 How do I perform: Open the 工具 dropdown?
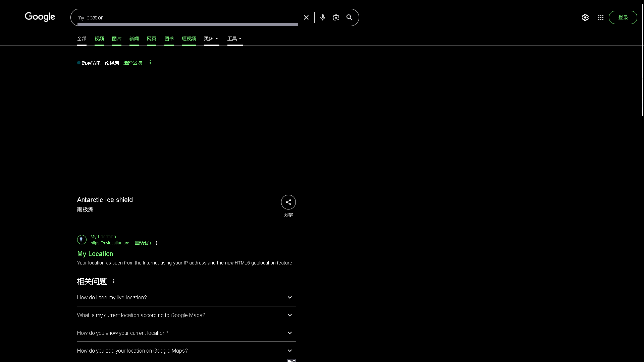point(234,39)
